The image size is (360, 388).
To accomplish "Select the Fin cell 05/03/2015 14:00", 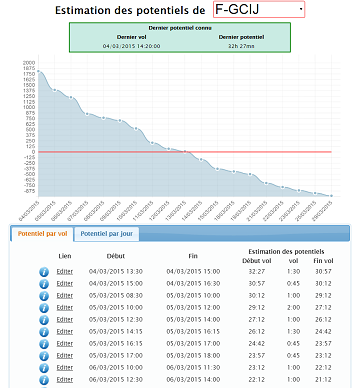I will (193, 320).
